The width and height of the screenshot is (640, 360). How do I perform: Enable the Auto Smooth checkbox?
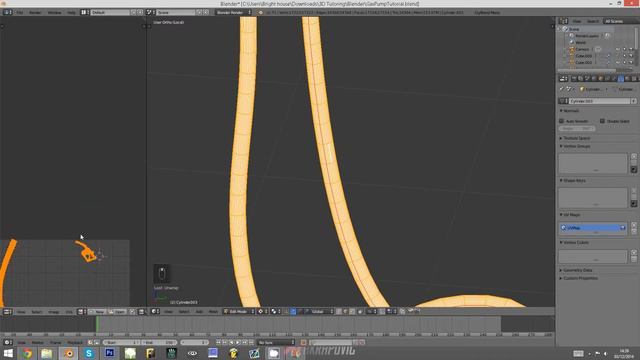[562, 121]
